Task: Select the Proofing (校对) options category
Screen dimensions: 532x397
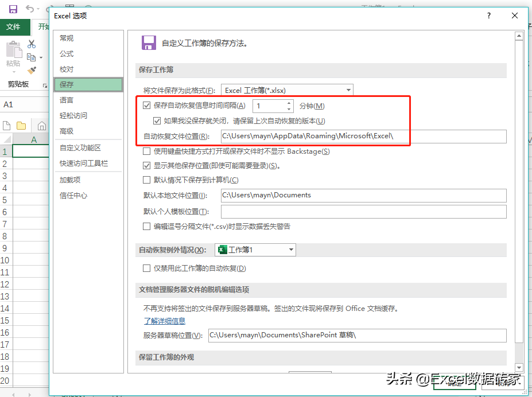Action: tap(88, 69)
